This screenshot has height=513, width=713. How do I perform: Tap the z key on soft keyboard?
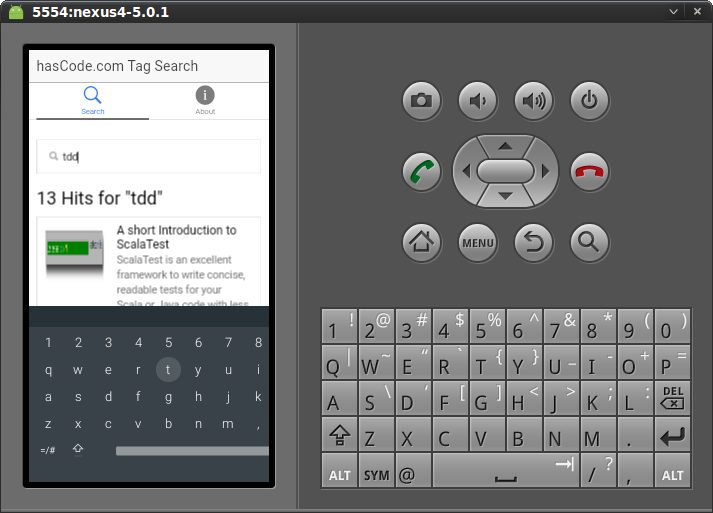tap(48, 424)
